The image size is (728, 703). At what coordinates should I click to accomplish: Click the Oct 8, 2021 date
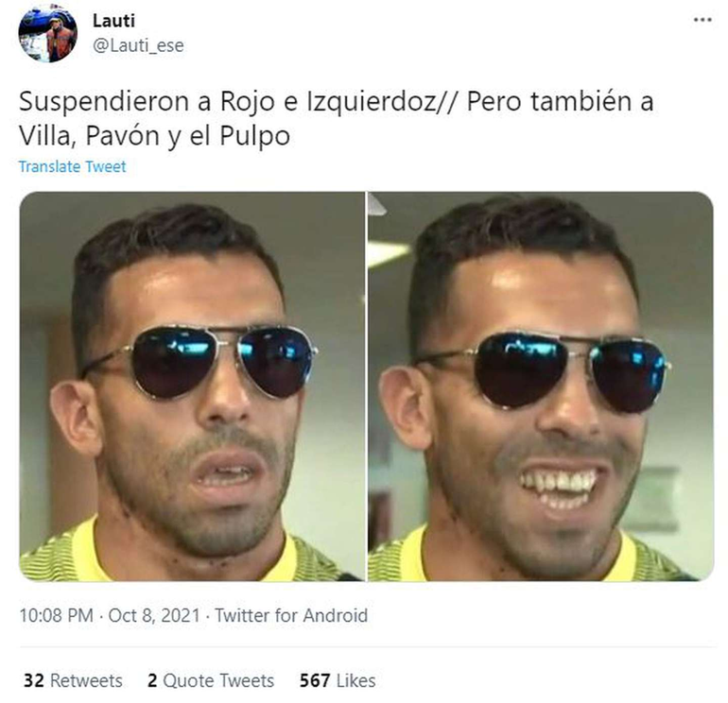pos(154,616)
